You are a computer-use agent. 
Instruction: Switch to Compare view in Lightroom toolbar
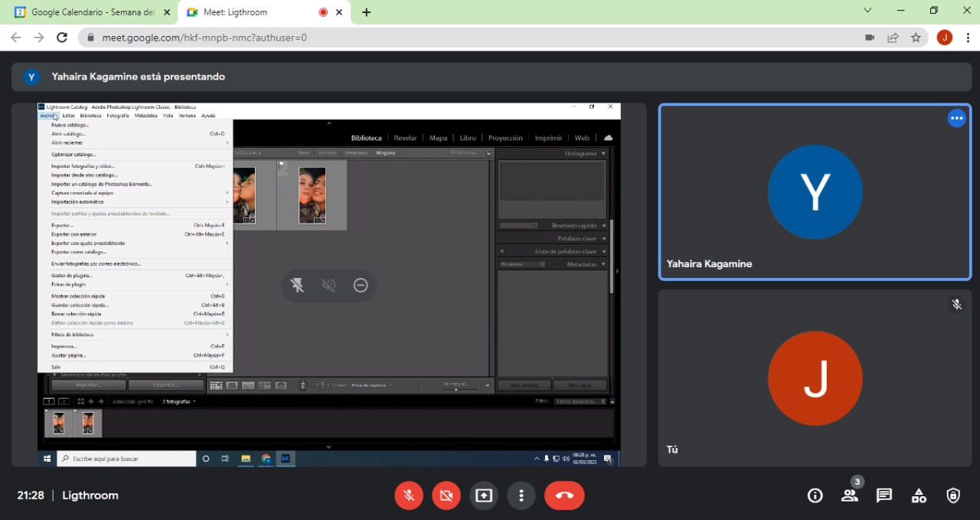[248, 385]
